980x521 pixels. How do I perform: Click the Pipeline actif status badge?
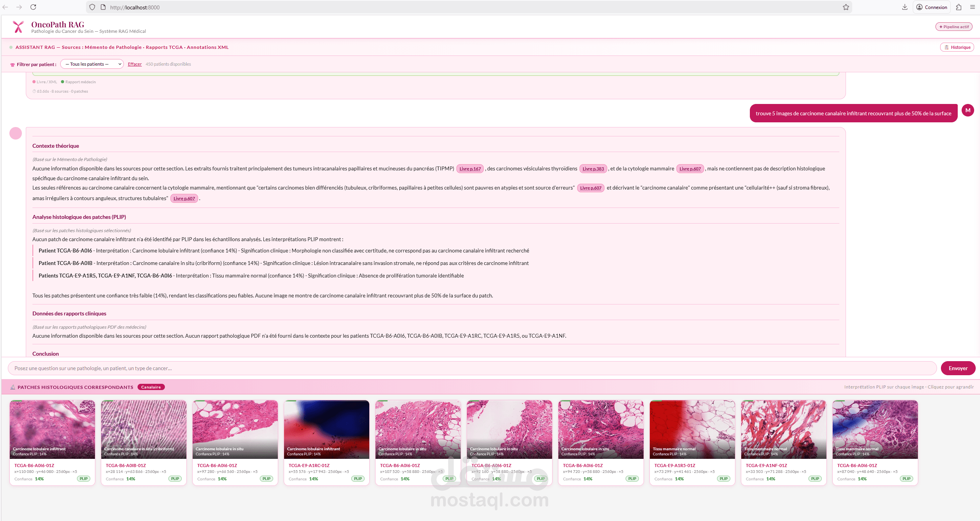[954, 27]
